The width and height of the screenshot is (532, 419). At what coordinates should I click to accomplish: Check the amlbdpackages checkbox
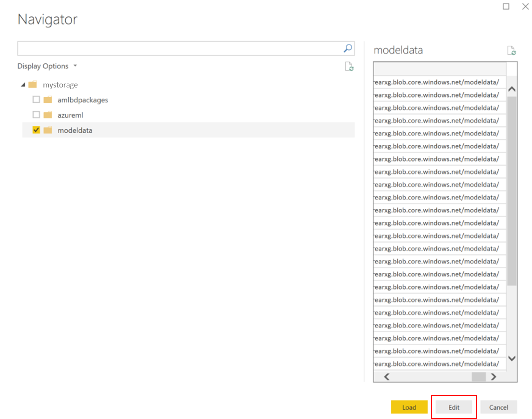coord(36,99)
